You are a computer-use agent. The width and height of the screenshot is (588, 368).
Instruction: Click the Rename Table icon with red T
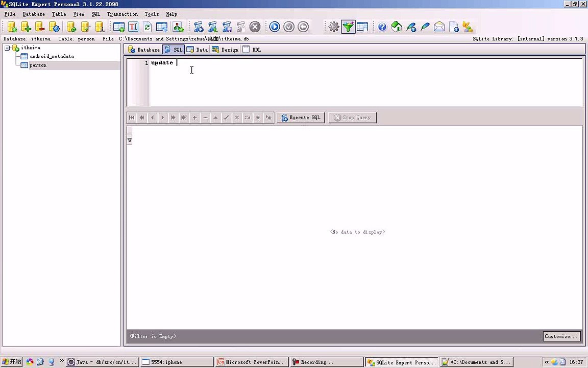click(133, 27)
